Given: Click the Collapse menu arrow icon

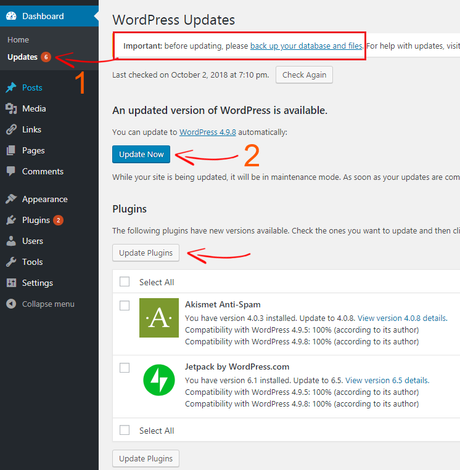Looking at the screenshot, I should click(x=11, y=304).
